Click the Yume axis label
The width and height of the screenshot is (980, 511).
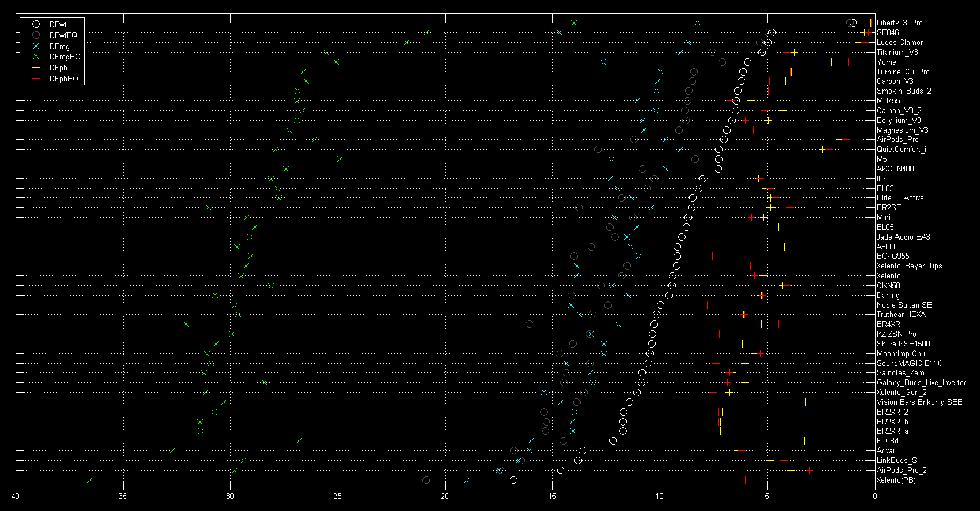pos(887,62)
